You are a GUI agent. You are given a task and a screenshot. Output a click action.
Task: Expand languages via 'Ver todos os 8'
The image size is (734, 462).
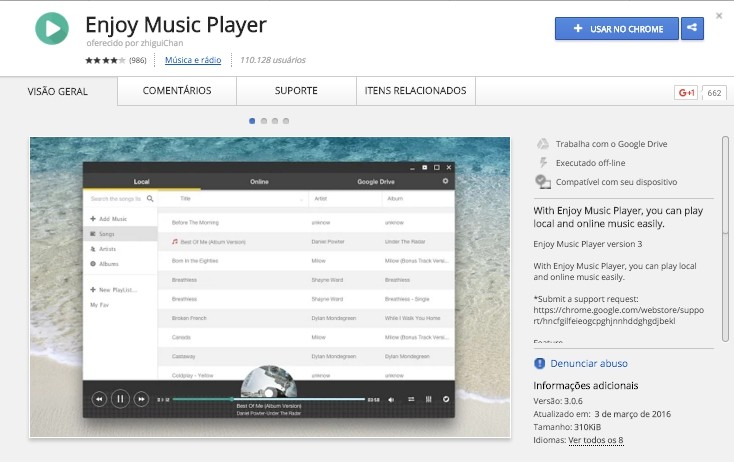(x=595, y=440)
